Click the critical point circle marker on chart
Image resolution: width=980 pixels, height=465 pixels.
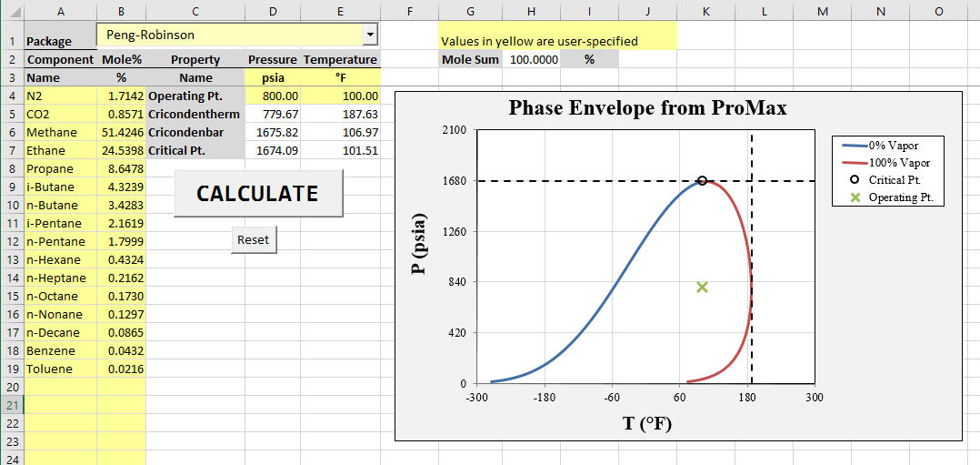click(x=702, y=180)
